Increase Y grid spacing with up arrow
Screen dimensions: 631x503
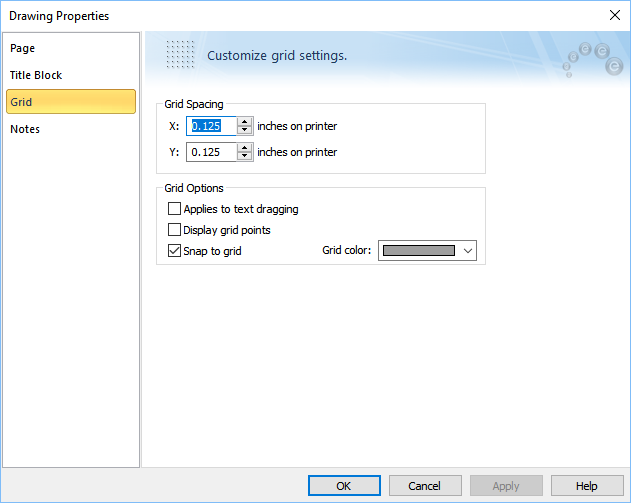(244, 148)
